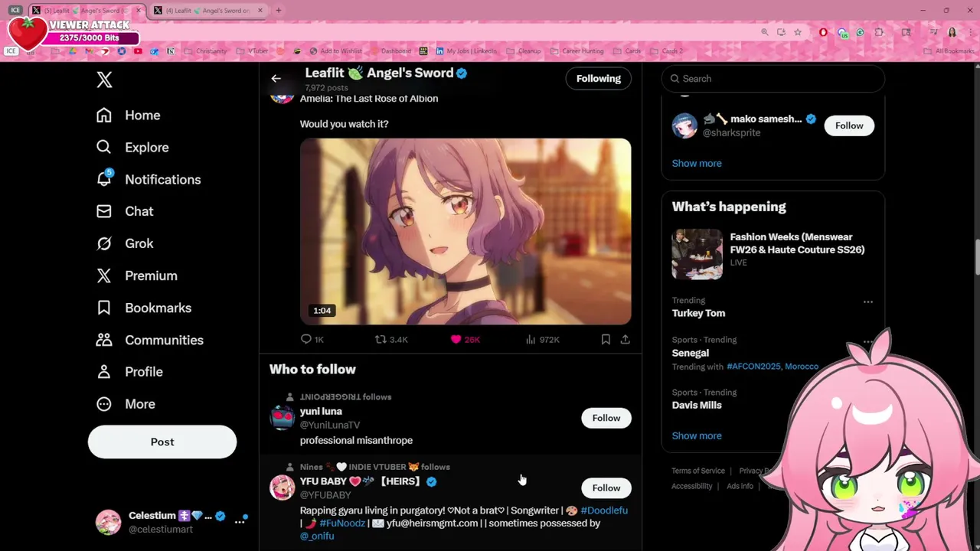Open Notifications in the sidebar
Viewport: 980px width, 551px height.
(149, 180)
